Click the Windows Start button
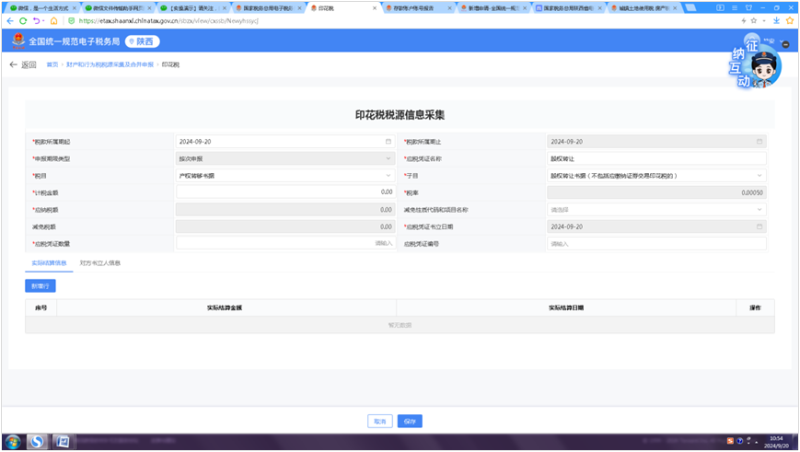This screenshot has width=800, height=452. pyautogui.click(x=14, y=441)
